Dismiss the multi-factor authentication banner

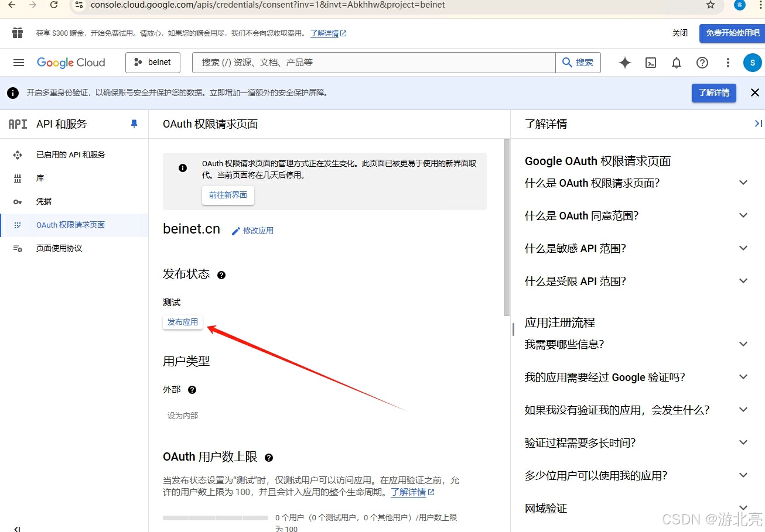755,92
